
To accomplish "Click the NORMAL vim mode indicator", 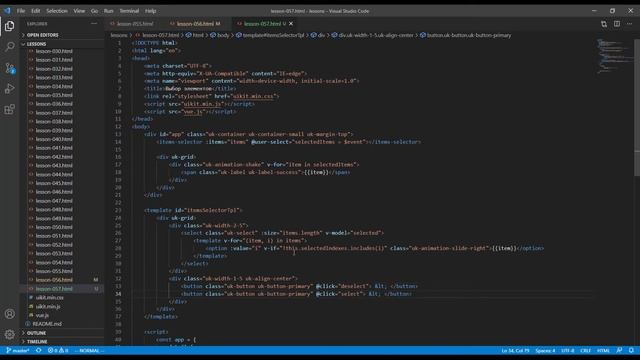I will tap(89, 351).
